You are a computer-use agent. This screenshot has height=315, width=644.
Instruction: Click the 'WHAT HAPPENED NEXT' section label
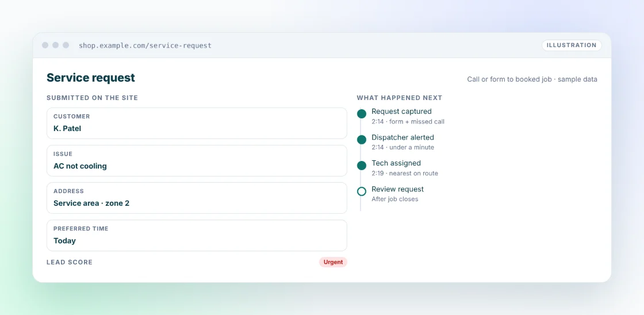[x=399, y=98]
